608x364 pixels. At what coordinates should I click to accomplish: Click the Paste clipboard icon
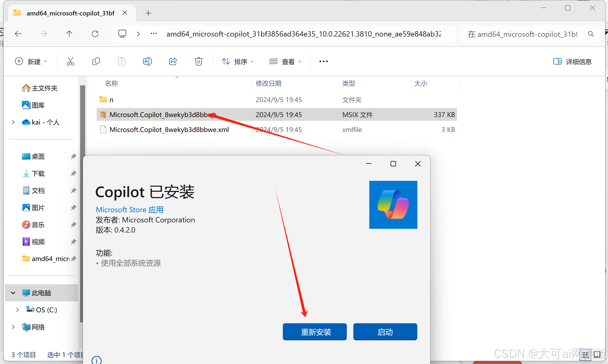122,62
